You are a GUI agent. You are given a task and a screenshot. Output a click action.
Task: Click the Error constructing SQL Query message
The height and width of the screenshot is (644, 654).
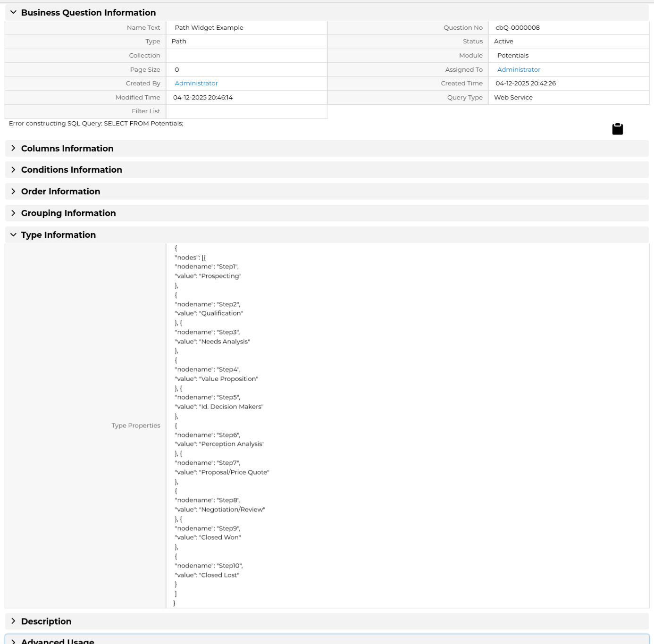coord(96,124)
